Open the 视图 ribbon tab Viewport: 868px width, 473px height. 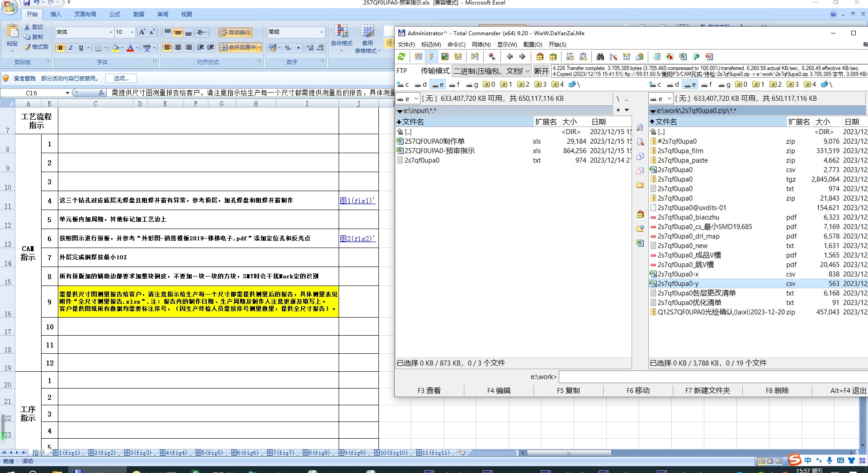coord(187,14)
